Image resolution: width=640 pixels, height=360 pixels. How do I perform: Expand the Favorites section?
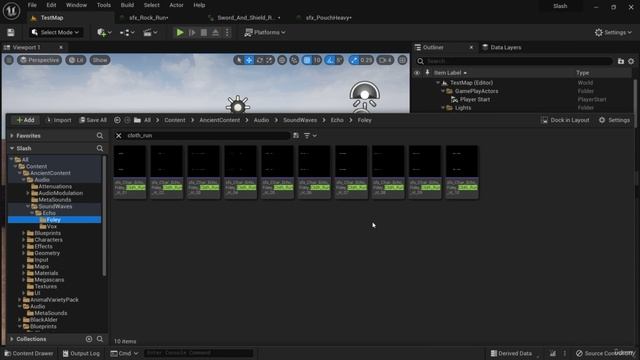click(x=12, y=136)
